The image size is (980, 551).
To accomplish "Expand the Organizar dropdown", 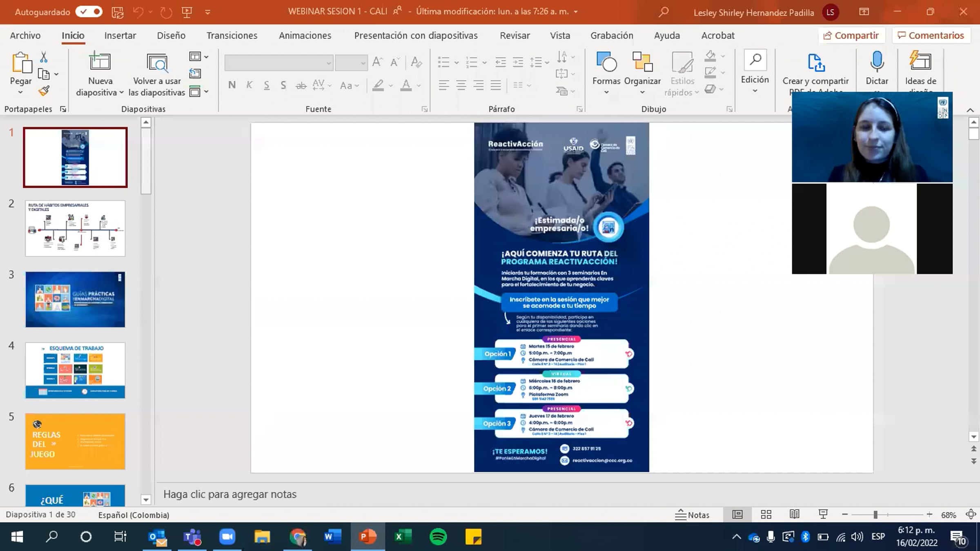I will (642, 92).
